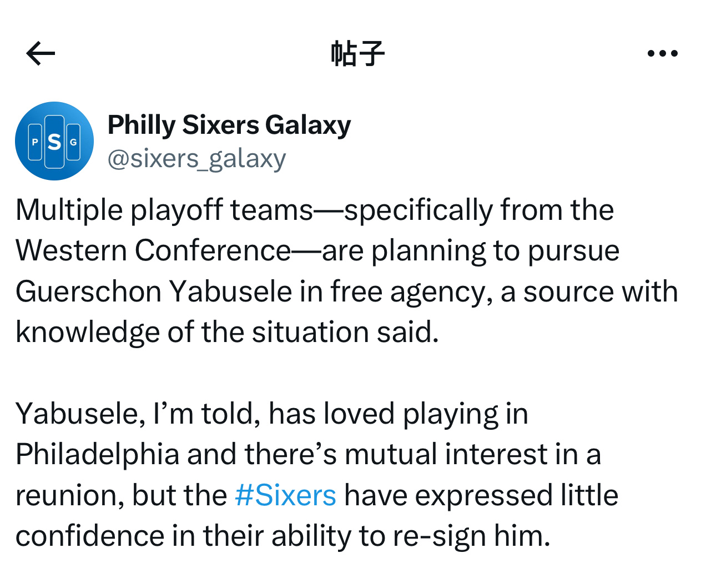Click the name Guerschon Yabusele in the post

(x=154, y=292)
